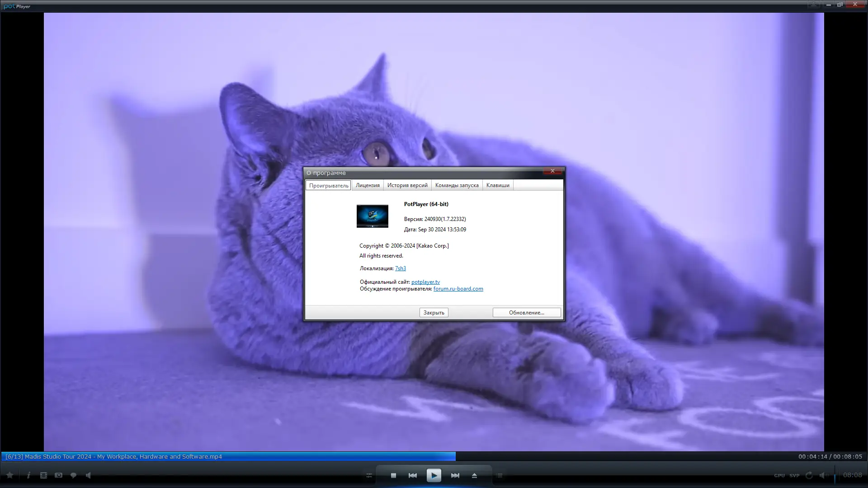The image size is (868, 488).
Task: Take a screenshot with camera icon
Action: click(58, 475)
